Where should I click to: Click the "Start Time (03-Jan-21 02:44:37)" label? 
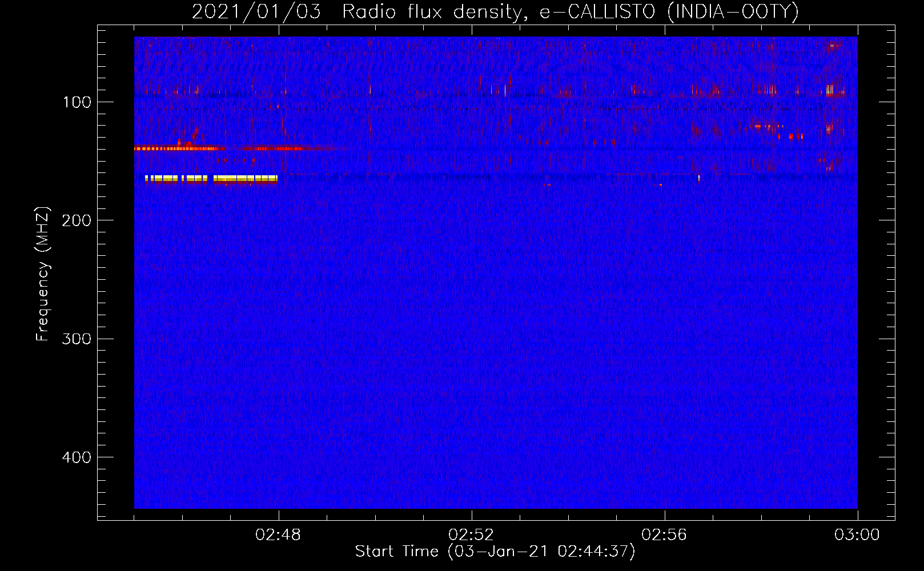(x=495, y=552)
